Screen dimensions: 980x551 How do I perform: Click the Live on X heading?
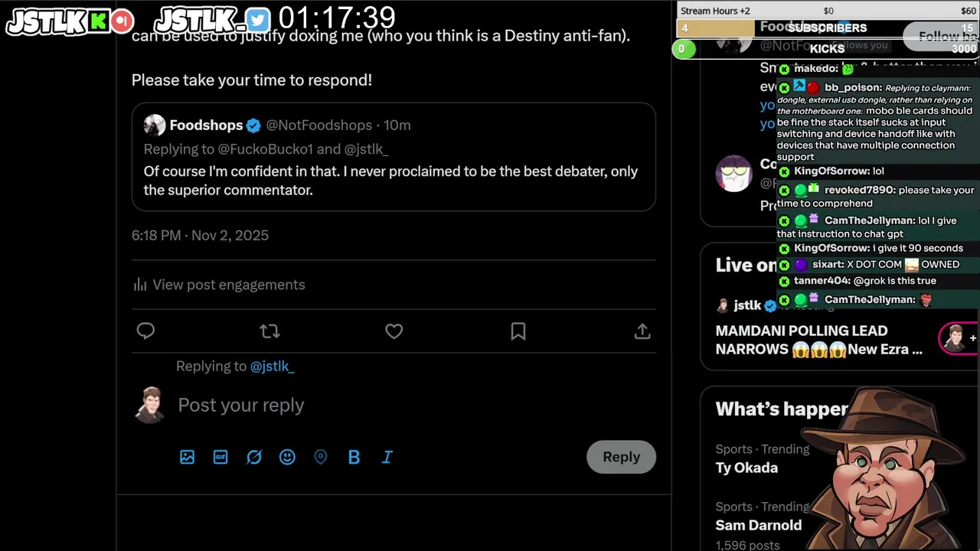[x=746, y=265]
